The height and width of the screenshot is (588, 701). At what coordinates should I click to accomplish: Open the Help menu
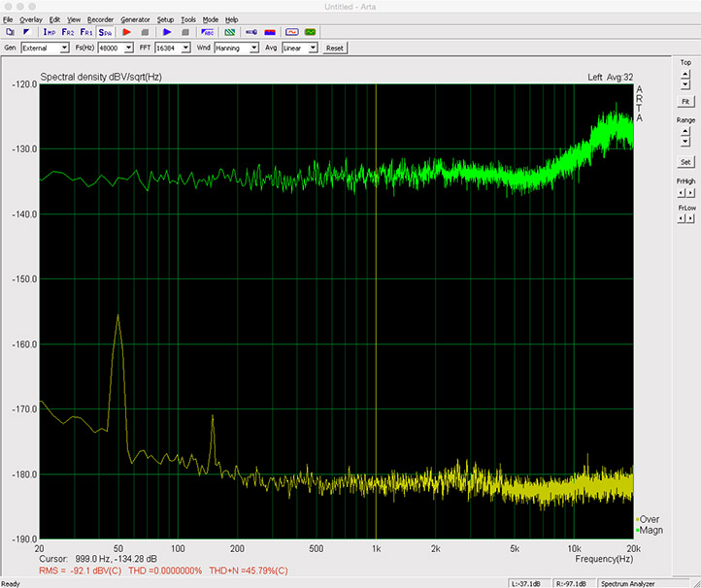[x=232, y=19]
